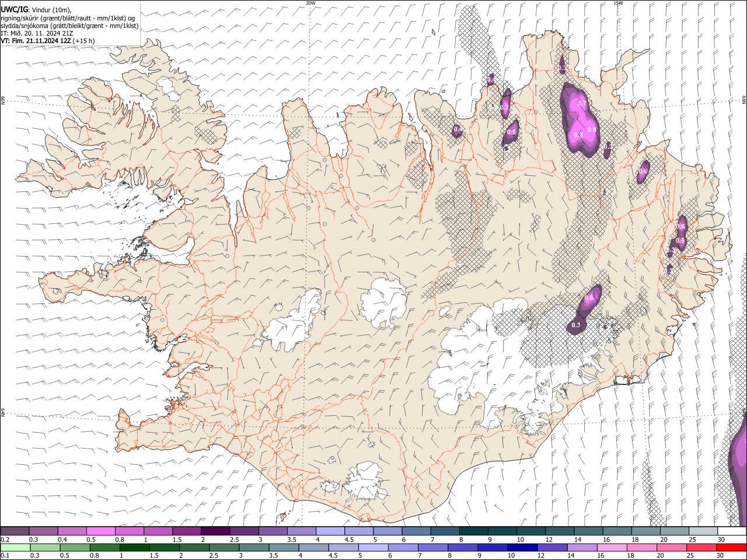Click the dark purple top-row swatch starting at 2
The image size is (747, 560).
pyautogui.click(x=215, y=531)
